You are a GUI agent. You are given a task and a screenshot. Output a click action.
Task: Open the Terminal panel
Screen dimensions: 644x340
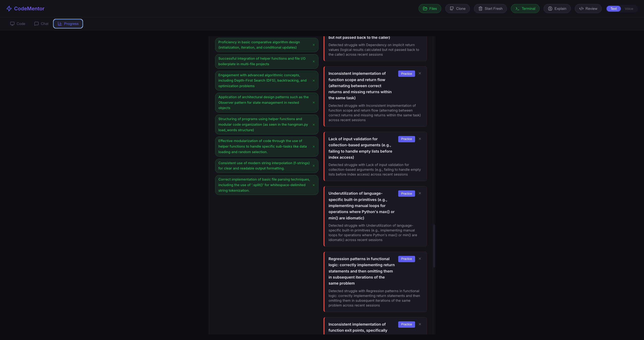tap(525, 9)
